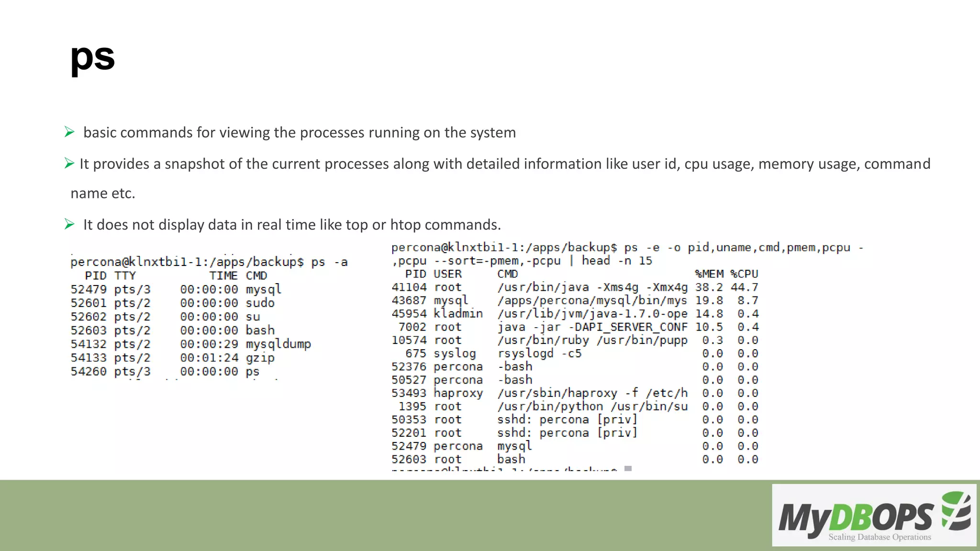Select the row for PID 50353 sshd
Image resolution: width=980 pixels, height=551 pixels.
(575, 420)
